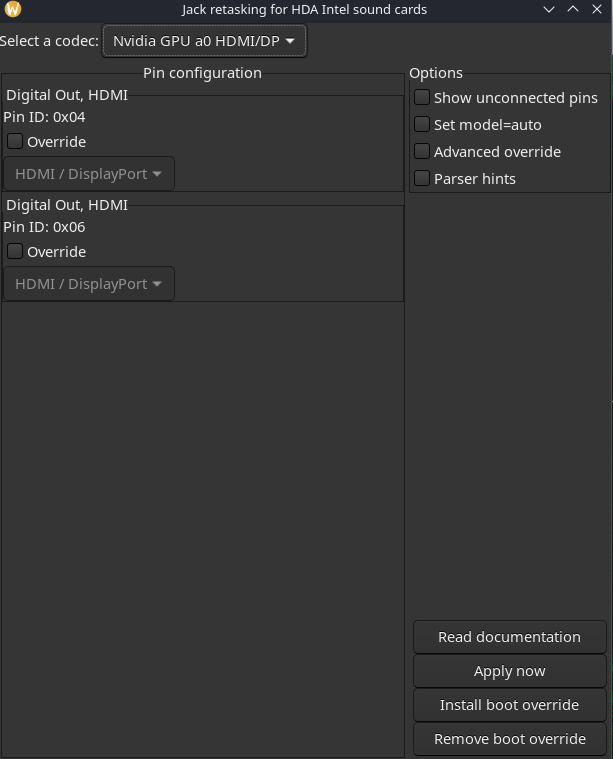Enable the Advanced override option
Image resolution: width=613 pixels, height=759 pixels.
(423, 152)
